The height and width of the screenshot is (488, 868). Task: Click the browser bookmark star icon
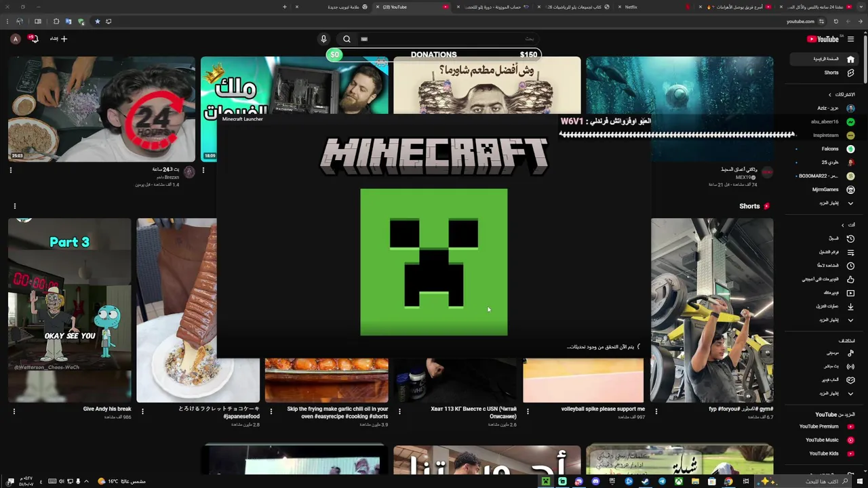tap(97, 21)
